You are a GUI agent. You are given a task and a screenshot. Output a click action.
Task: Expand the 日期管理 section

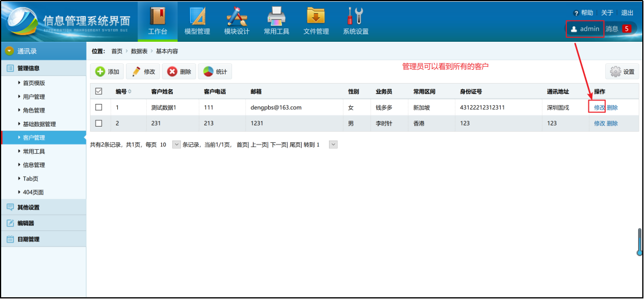(44, 239)
